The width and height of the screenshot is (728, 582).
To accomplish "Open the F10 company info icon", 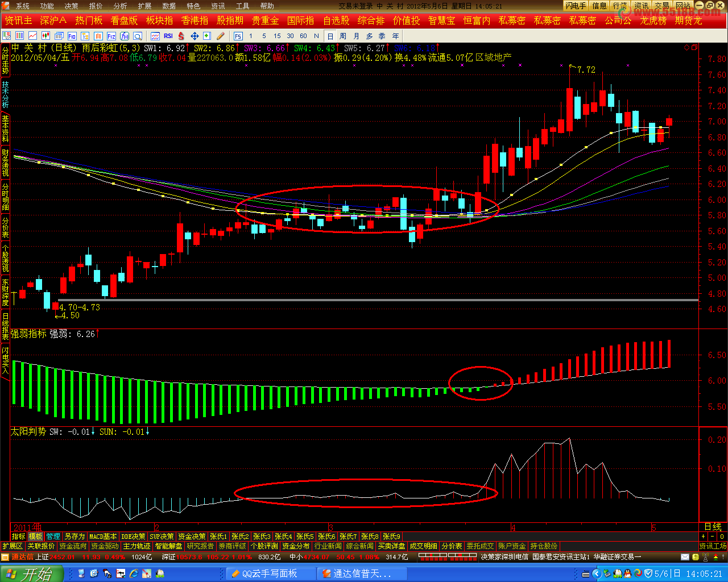I will 72,36.
